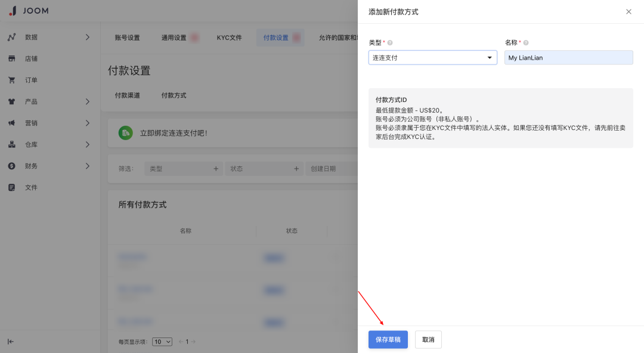Viewport: 644px width, 353px height.
Task: Open the 连连支付 type dropdown
Action: pos(432,57)
